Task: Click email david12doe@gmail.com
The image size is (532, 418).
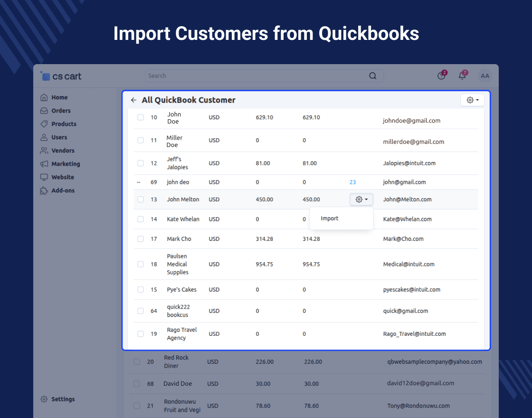Action: (420, 383)
